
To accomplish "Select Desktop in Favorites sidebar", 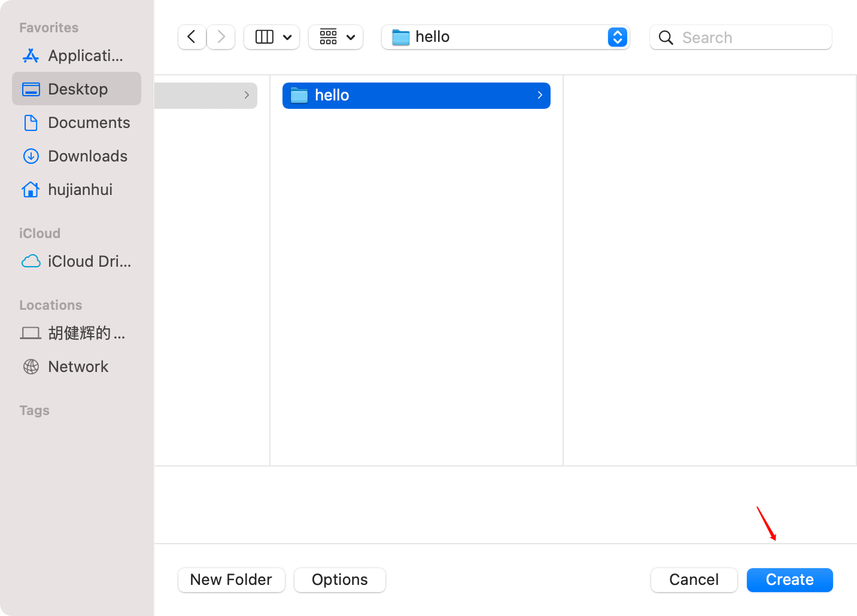I will coord(77,89).
